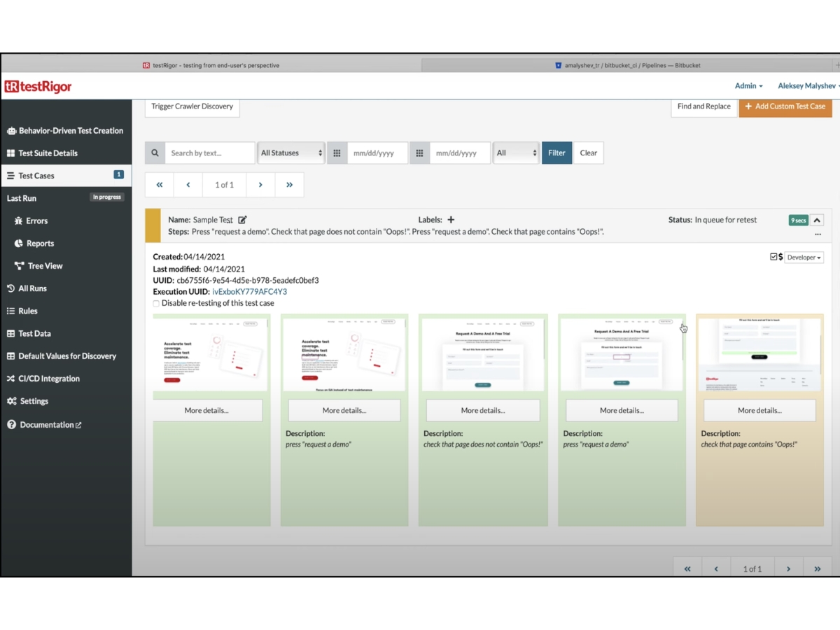This screenshot has height=630, width=840.
Task: Click Add Custom Test Case button
Action: point(785,106)
